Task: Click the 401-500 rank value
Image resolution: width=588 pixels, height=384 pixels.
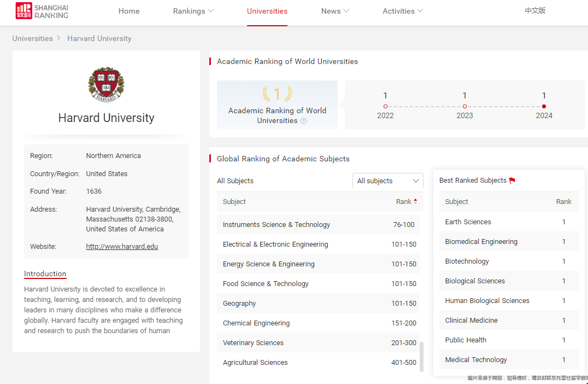Action: (403, 363)
